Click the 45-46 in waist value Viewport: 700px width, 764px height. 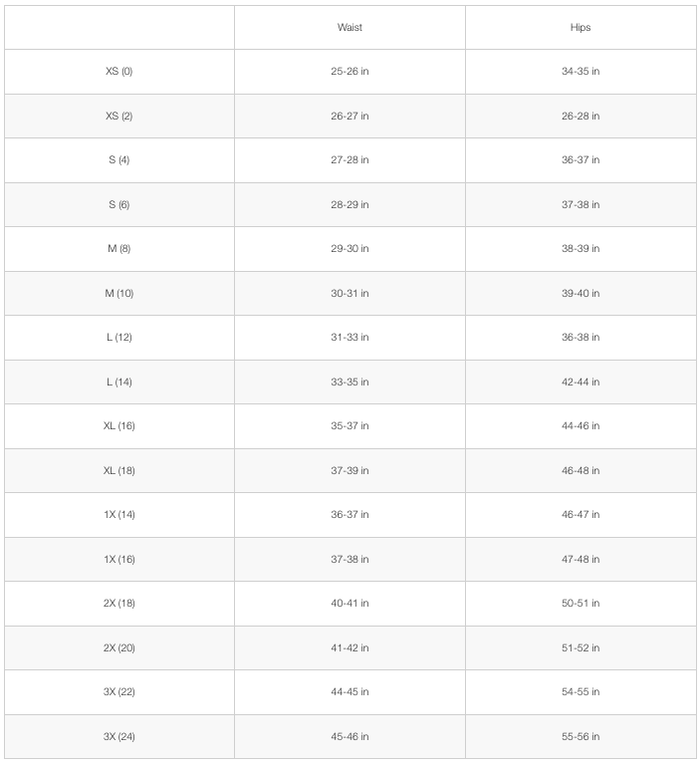pos(350,737)
